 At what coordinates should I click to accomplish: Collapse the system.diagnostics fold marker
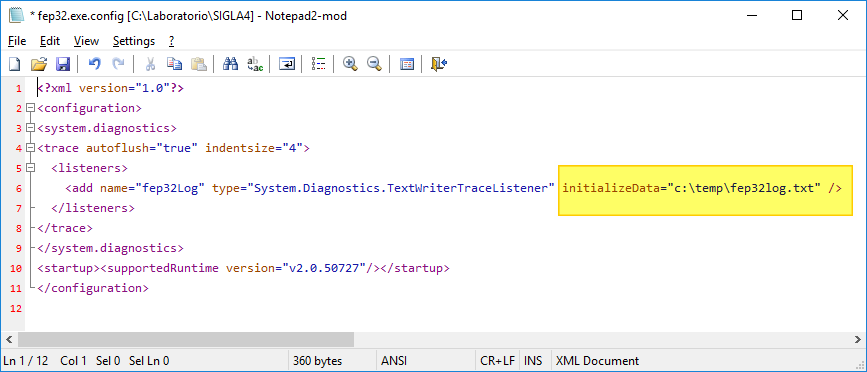[x=30, y=128]
